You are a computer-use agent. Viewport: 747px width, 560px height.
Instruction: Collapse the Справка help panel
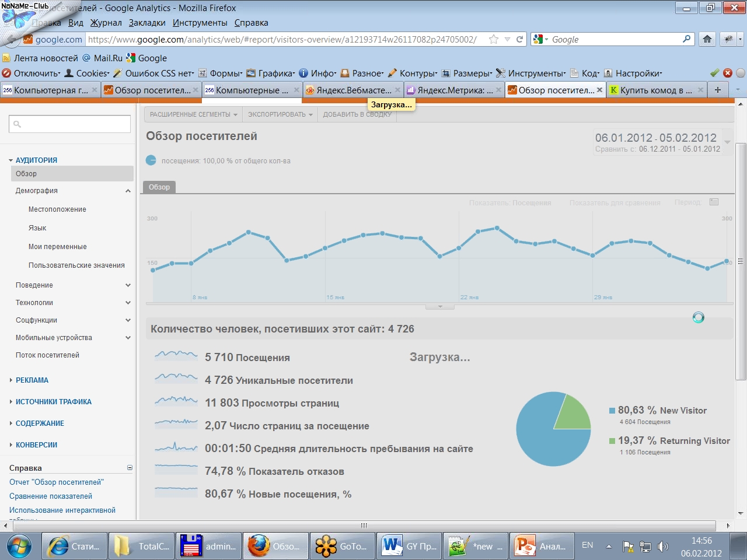pos(130,468)
